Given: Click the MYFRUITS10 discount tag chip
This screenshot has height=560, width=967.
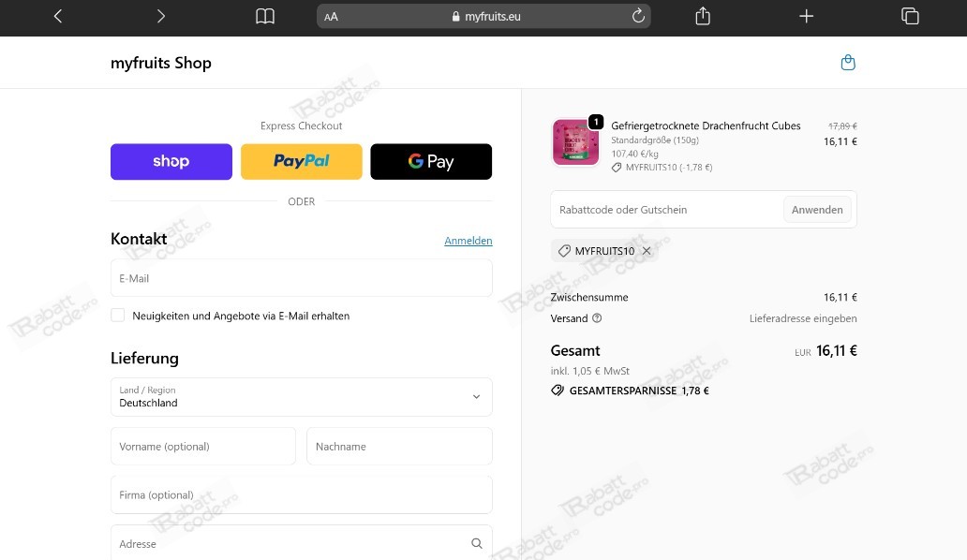Looking at the screenshot, I should point(603,251).
